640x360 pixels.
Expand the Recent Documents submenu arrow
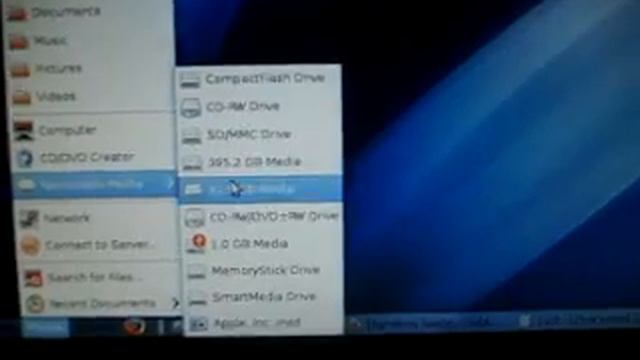tap(175, 303)
